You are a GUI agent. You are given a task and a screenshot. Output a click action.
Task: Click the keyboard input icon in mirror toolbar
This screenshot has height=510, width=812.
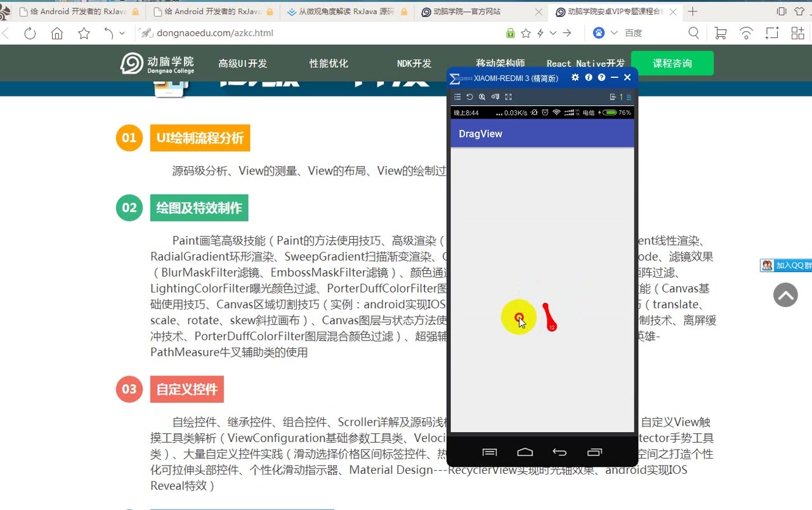495,97
